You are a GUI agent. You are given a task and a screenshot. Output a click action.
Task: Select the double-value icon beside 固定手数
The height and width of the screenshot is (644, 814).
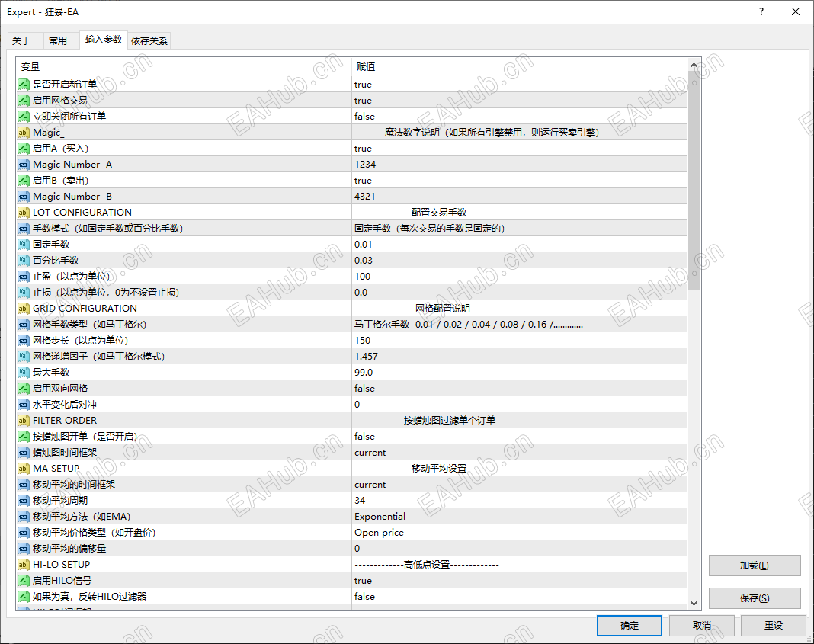tap(24, 244)
